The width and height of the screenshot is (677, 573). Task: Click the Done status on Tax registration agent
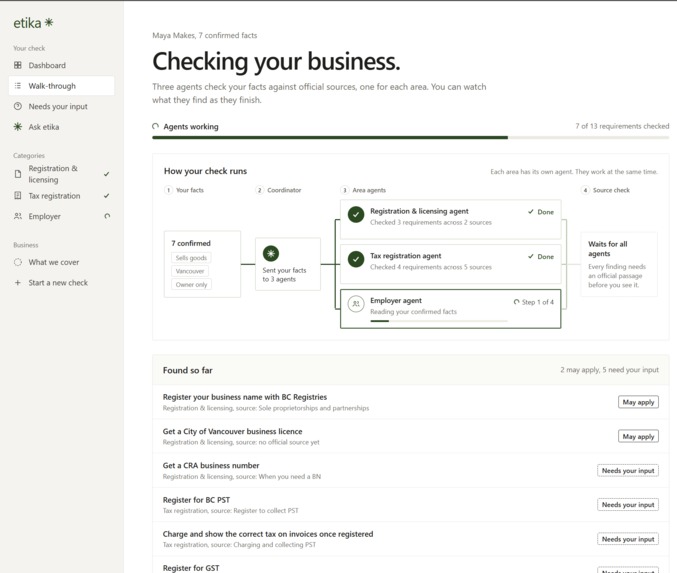(541, 256)
